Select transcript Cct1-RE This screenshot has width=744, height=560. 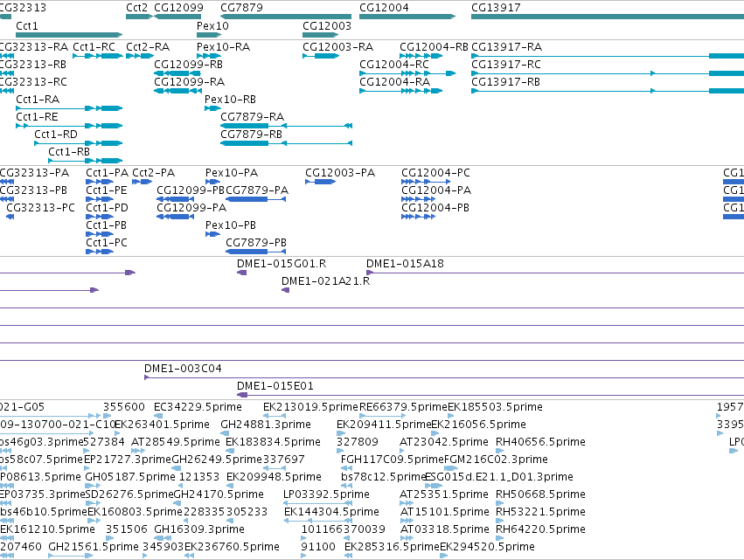(69, 126)
